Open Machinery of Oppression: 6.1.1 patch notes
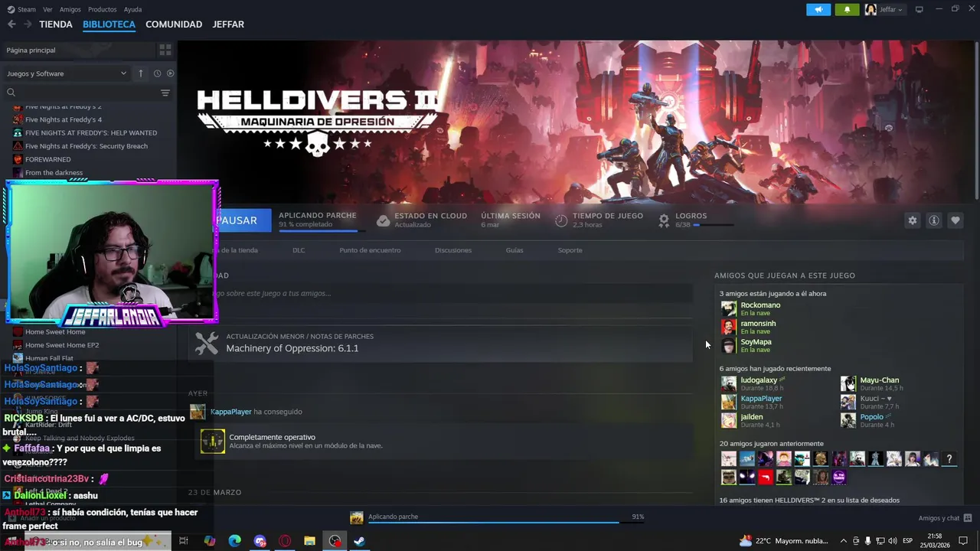 point(440,343)
